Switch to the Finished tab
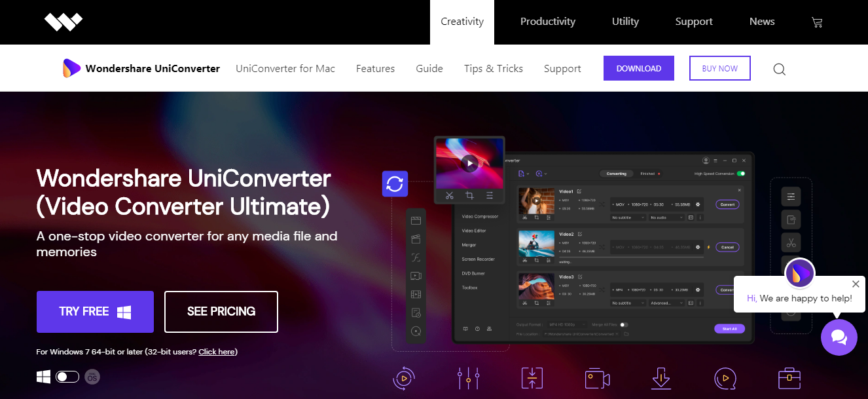868x399 pixels. [x=649, y=174]
